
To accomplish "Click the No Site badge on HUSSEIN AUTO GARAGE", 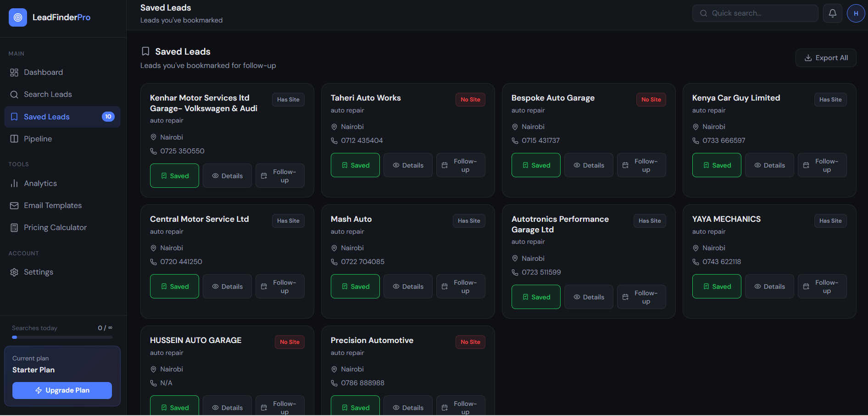I will [289, 342].
